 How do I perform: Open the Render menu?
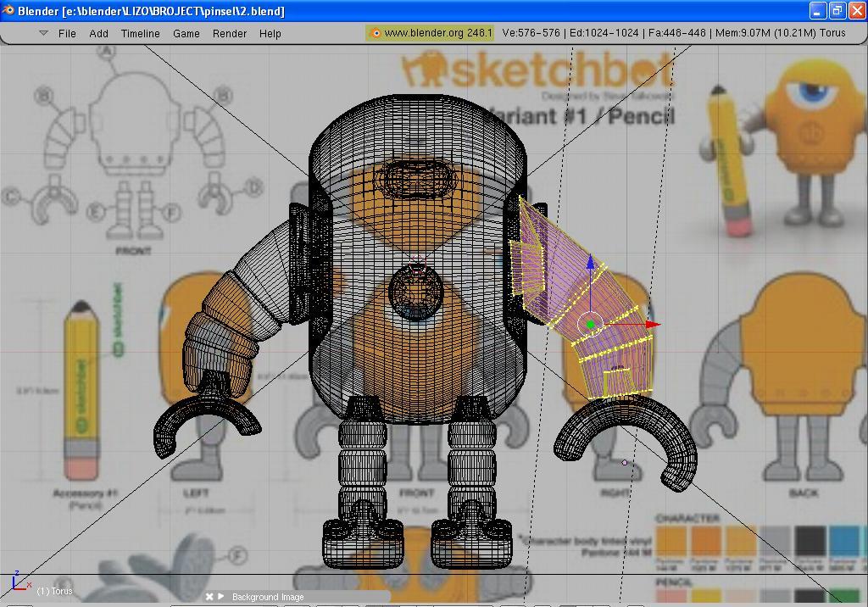click(x=230, y=33)
